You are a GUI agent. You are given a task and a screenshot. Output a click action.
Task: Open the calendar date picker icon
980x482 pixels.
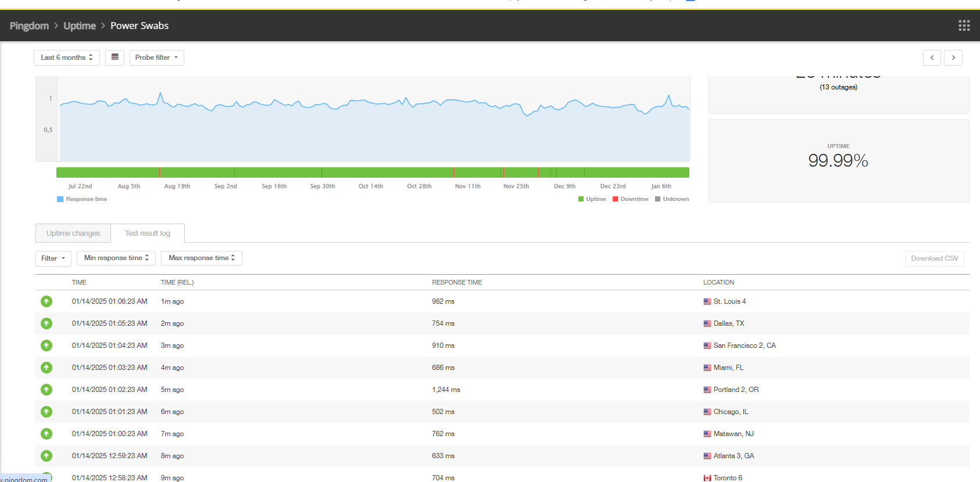[115, 57]
